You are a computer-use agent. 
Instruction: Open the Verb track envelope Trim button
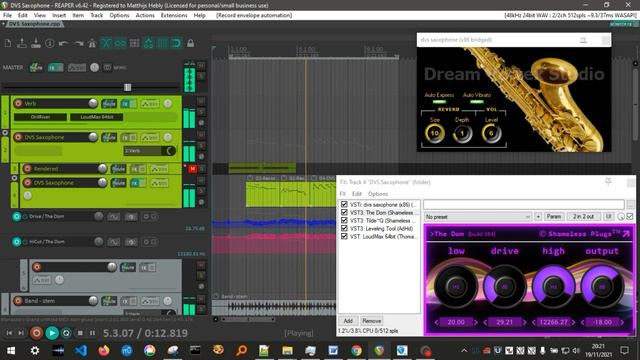(150, 104)
